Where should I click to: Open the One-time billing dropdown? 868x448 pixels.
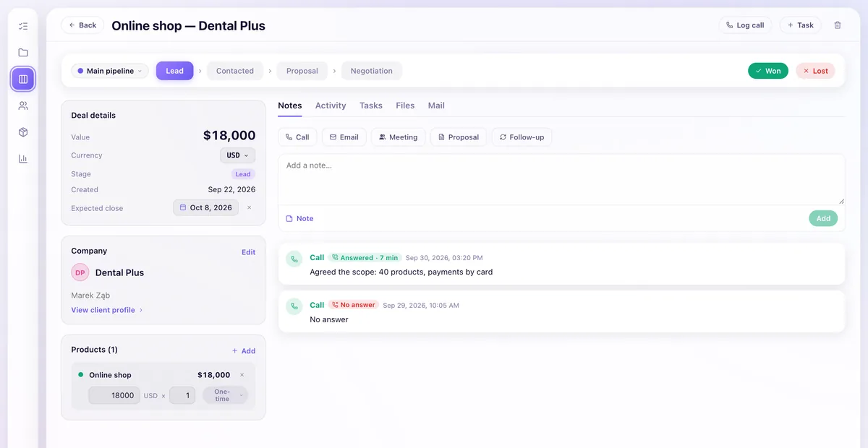point(225,395)
